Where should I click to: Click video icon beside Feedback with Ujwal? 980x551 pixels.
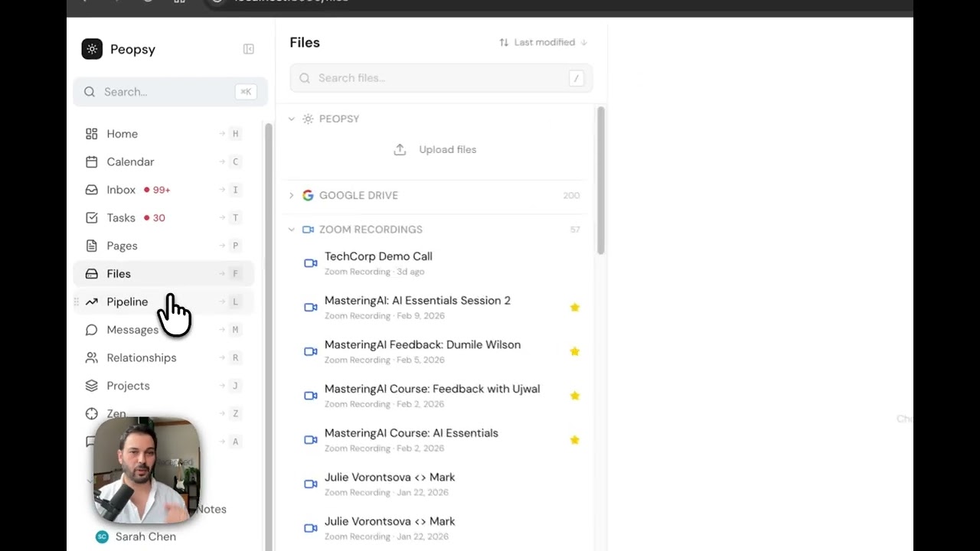click(311, 396)
